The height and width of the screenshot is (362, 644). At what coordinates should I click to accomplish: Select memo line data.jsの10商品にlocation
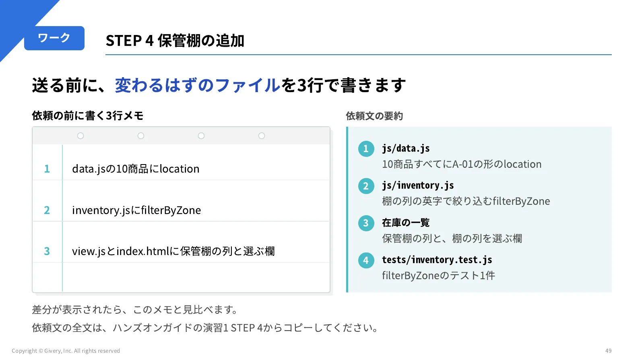[x=136, y=169]
